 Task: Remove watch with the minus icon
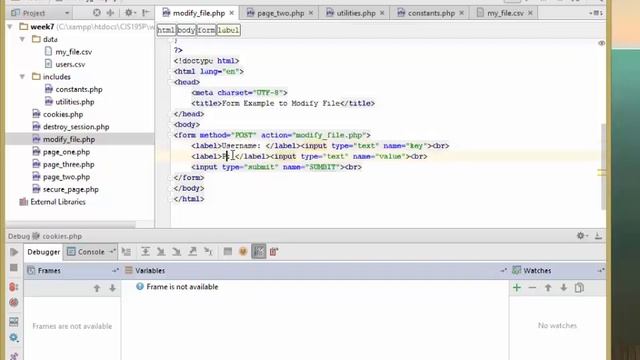click(532, 288)
